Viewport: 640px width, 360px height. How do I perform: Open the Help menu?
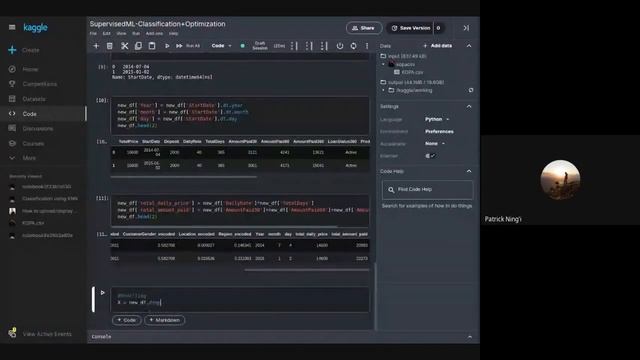click(x=173, y=33)
